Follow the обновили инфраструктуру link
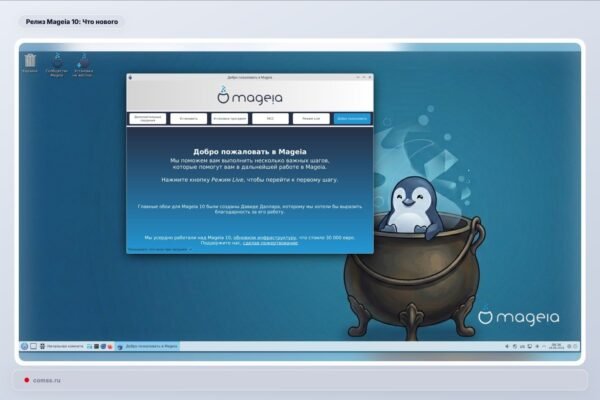The width and height of the screenshot is (600, 400). click(x=264, y=238)
